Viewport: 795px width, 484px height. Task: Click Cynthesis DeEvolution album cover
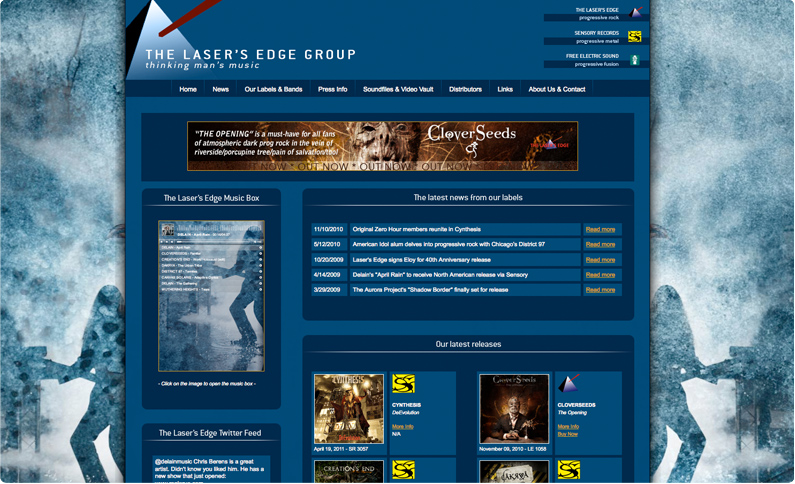349,409
